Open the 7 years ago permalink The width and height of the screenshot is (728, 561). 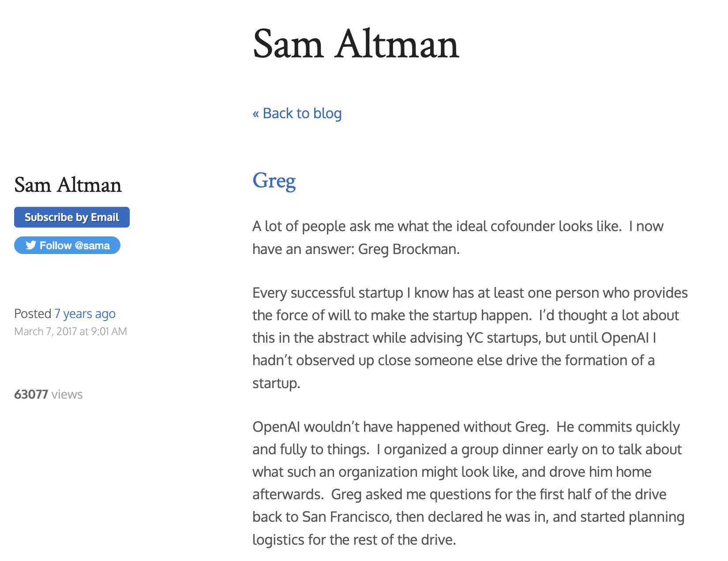coord(85,314)
